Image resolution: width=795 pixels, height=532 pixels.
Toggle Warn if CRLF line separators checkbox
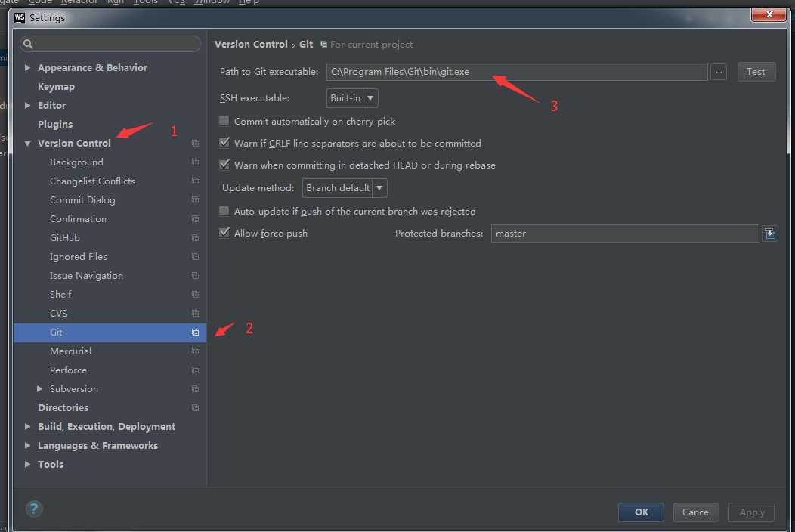pos(224,143)
